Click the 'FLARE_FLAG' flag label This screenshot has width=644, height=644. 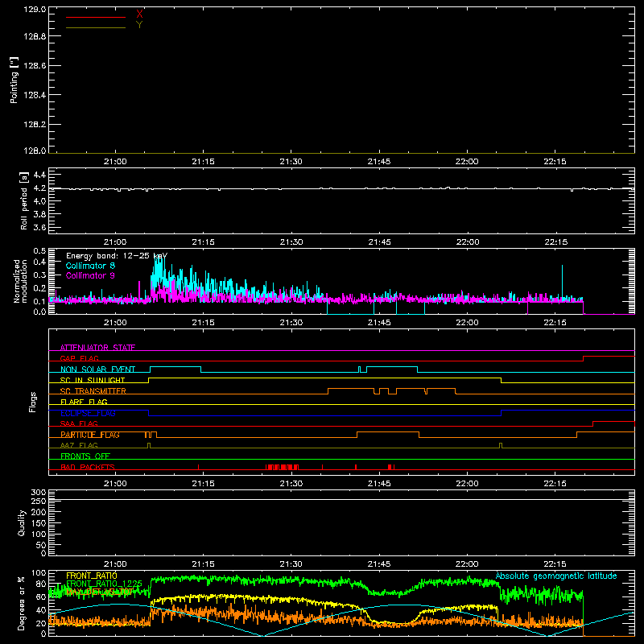point(84,402)
